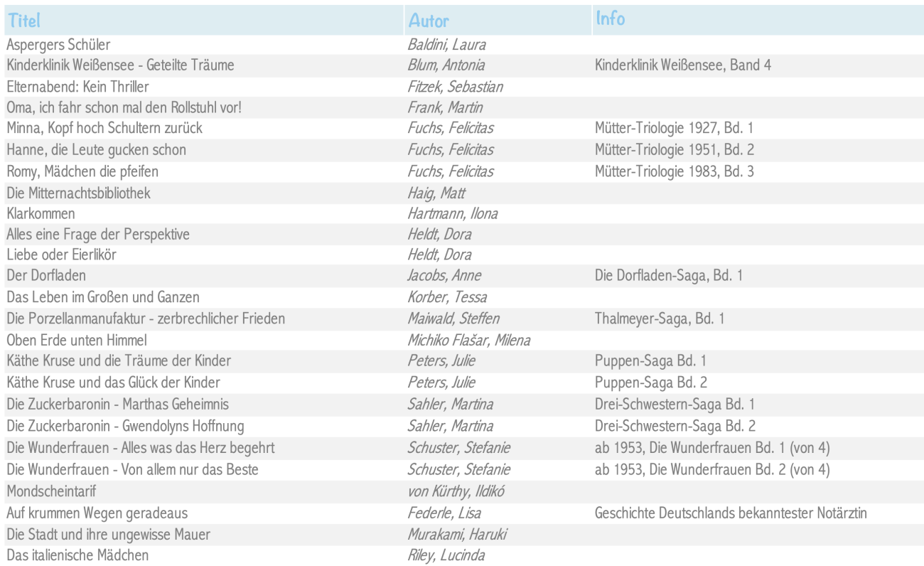This screenshot has height=566, width=924.
Task: Click the Titel column header
Action: pyautogui.click(x=24, y=22)
